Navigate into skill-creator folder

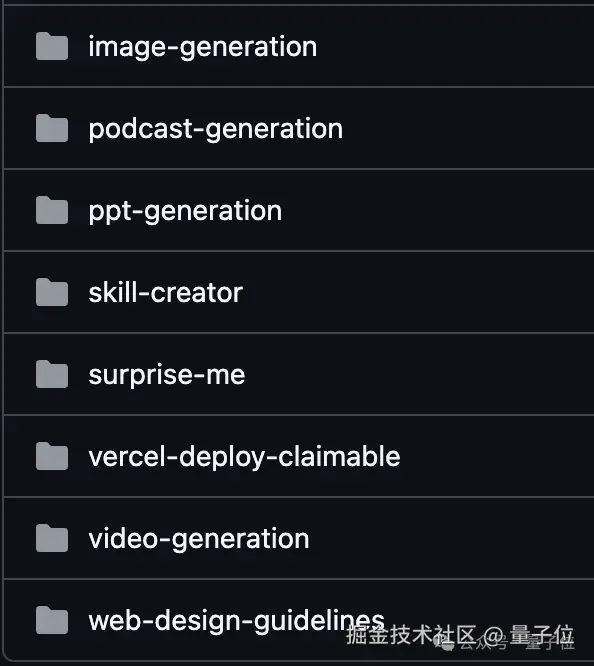pyautogui.click(x=166, y=293)
